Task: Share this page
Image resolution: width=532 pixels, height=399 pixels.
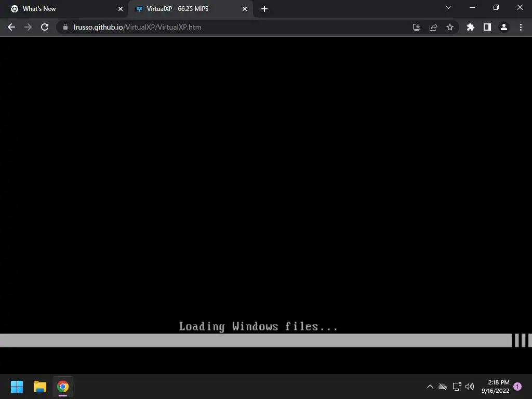Action: (433, 27)
